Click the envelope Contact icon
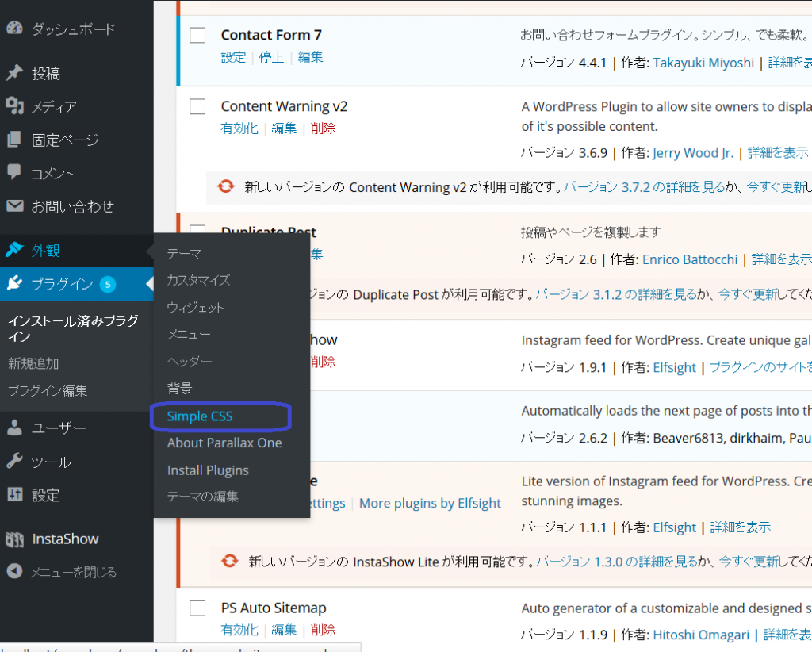812x652 pixels. pos(14,206)
